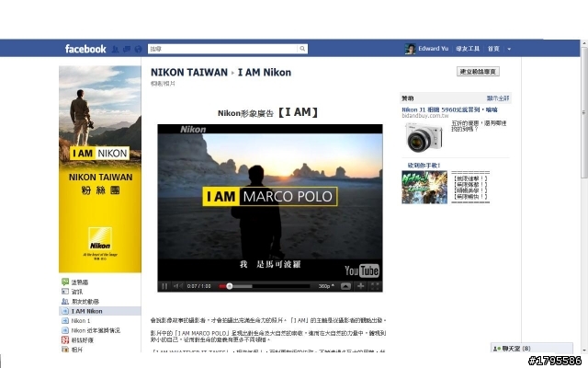Open the friend finder tool link
The image size is (588, 368).
click(468, 49)
